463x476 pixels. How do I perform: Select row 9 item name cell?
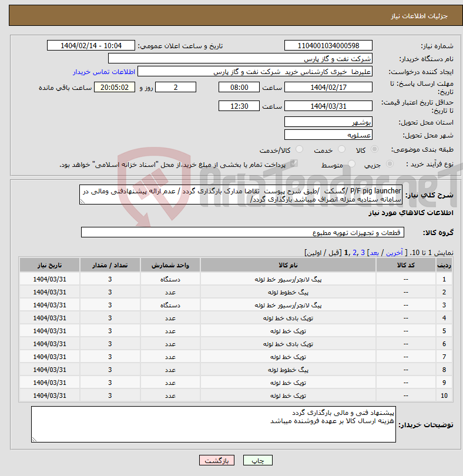point(288,383)
